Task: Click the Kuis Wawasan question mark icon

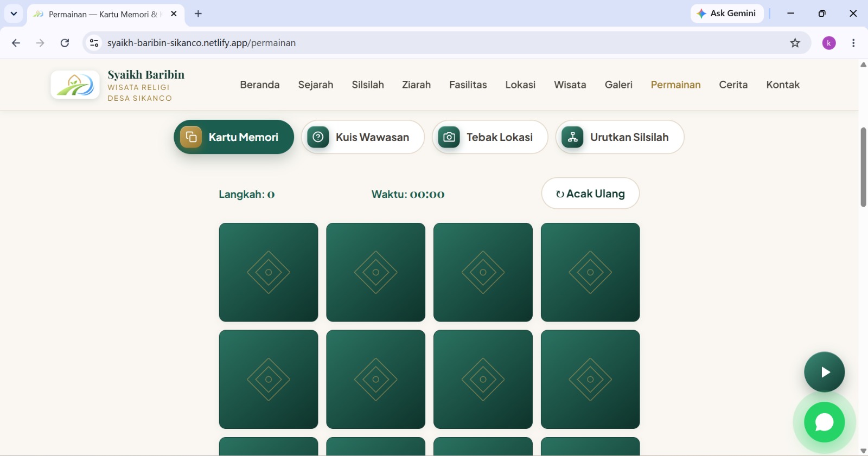Action: point(318,137)
